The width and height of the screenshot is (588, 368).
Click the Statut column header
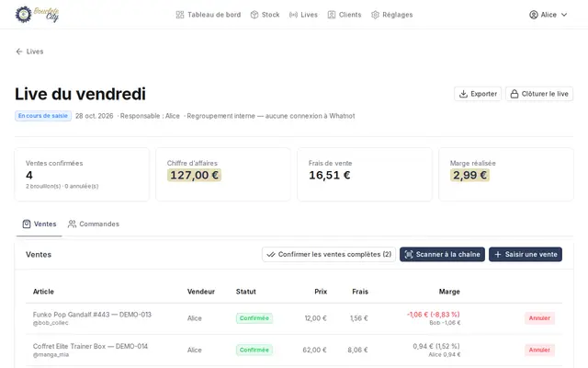coord(246,292)
